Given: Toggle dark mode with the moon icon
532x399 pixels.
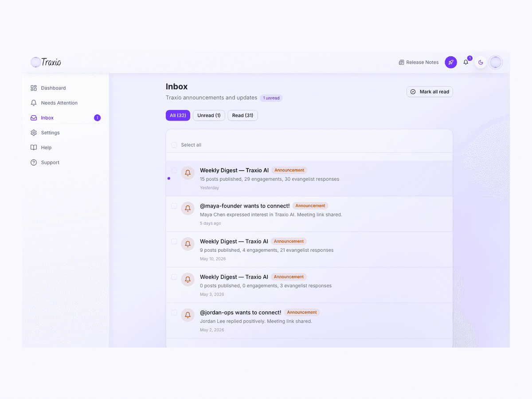Looking at the screenshot, I should click(x=481, y=62).
